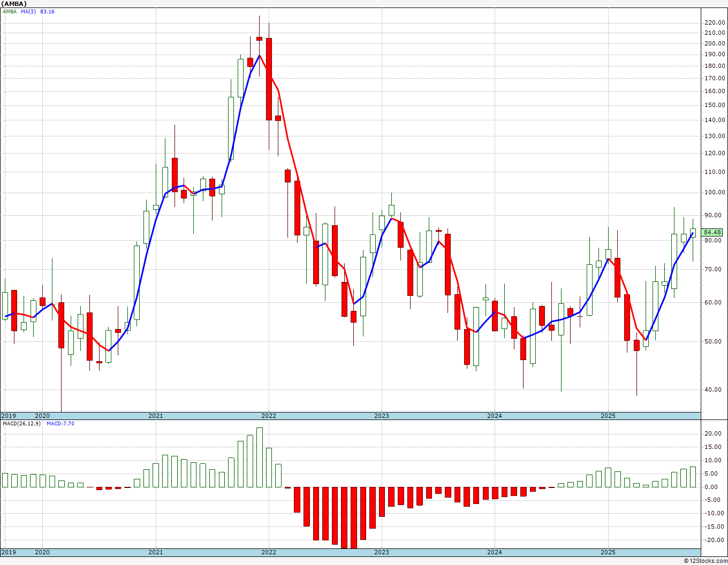The image size is (728, 565).
Task: Click the current price tag 84.48
Action: [712, 232]
